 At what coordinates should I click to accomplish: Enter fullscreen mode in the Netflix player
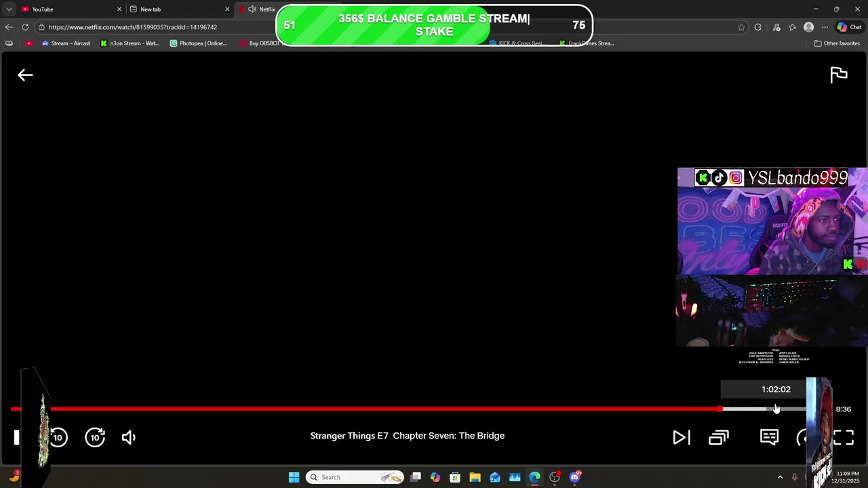(x=844, y=437)
